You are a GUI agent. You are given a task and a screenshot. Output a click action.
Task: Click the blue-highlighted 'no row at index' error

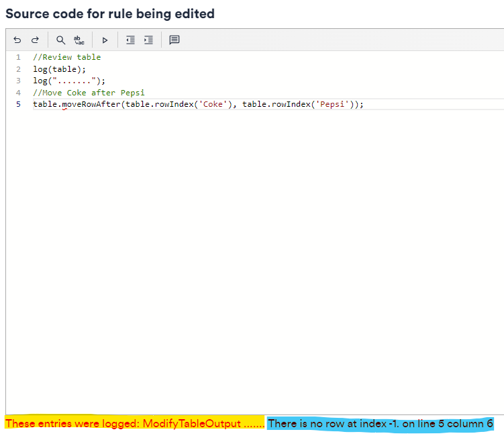(x=380, y=424)
